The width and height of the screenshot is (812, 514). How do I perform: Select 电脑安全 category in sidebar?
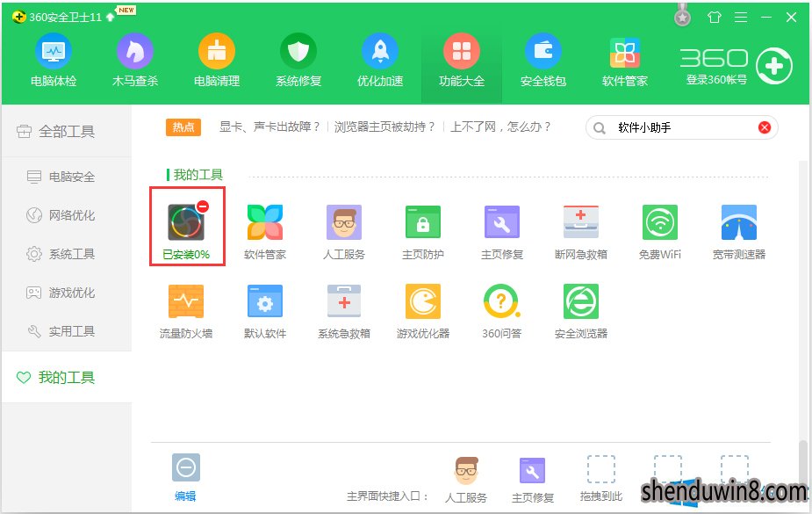[x=67, y=177]
